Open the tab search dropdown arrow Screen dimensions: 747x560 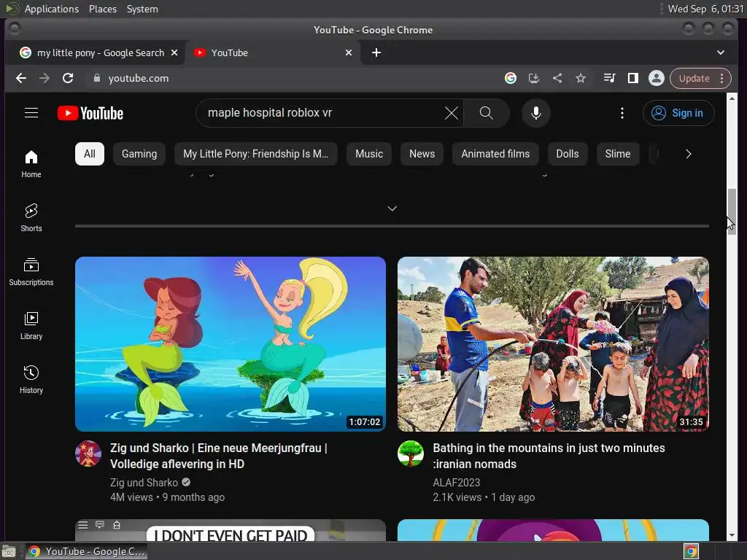click(720, 52)
